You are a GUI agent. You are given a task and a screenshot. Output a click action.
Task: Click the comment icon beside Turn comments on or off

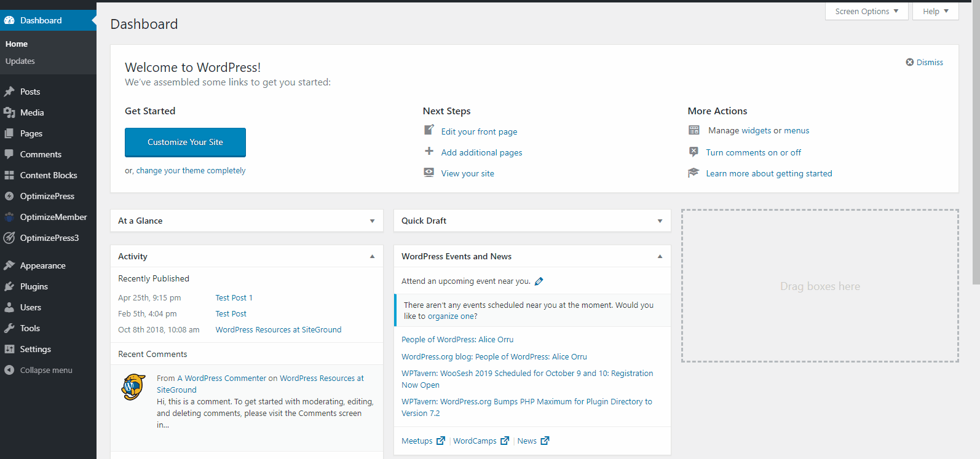tap(694, 152)
